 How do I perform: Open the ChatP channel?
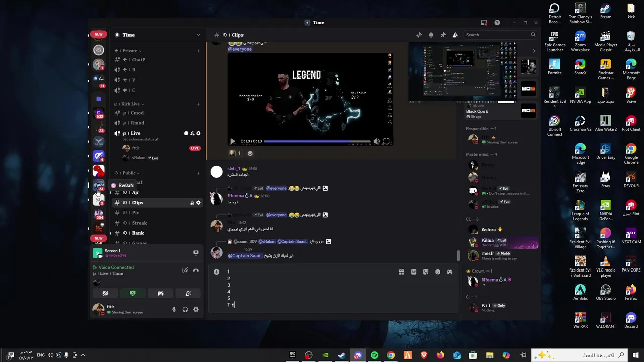tap(157, 60)
